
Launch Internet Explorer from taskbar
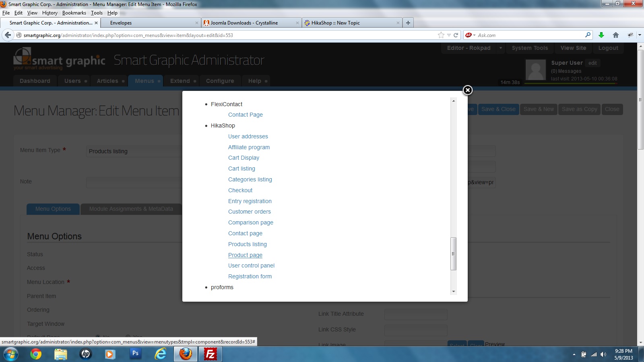click(161, 354)
